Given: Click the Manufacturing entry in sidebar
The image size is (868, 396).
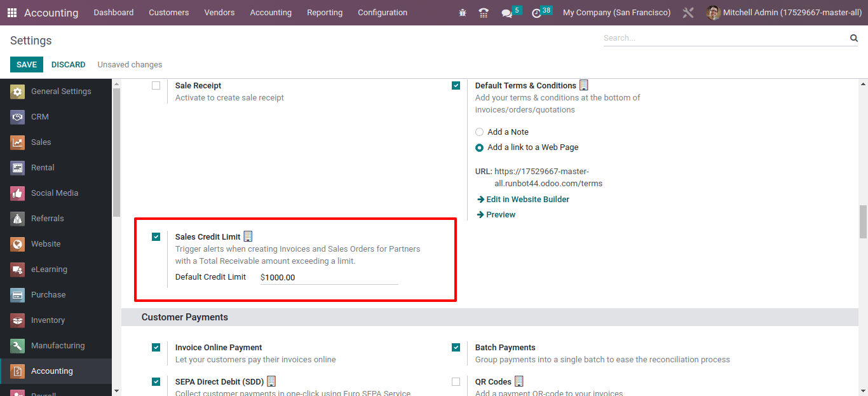Looking at the screenshot, I should (56, 346).
